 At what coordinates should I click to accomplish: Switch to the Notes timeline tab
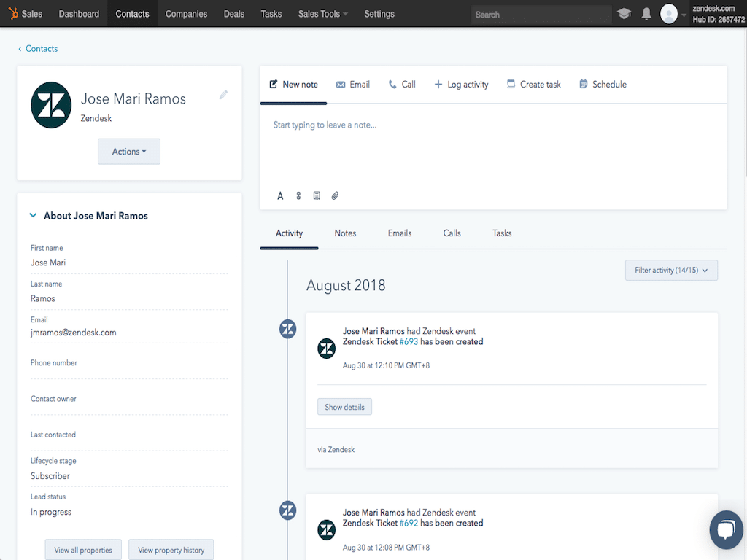click(x=345, y=233)
